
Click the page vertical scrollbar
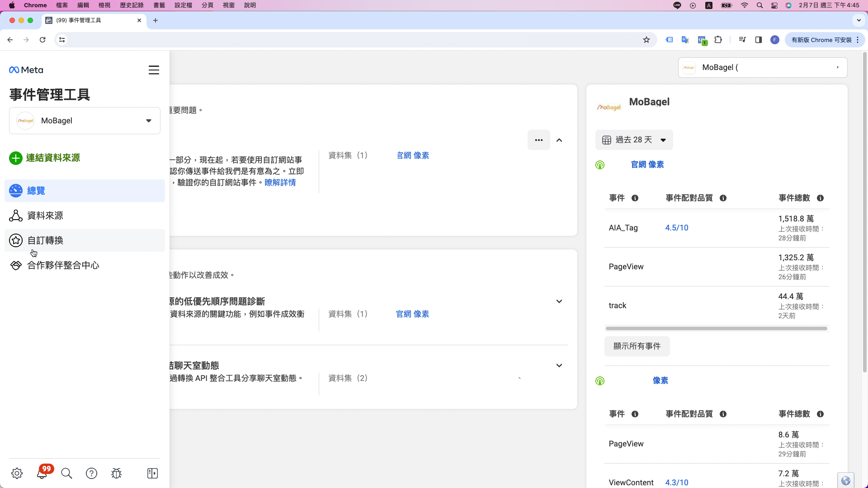pyautogui.click(x=865, y=212)
